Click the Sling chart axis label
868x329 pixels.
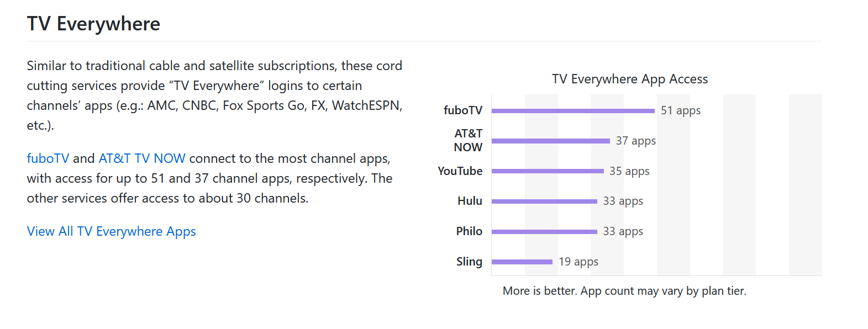coord(469,262)
